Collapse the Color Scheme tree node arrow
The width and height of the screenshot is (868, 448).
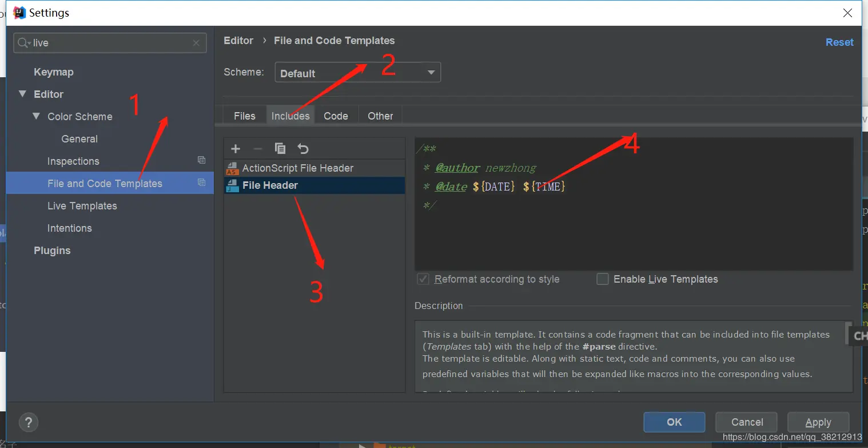point(37,116)
